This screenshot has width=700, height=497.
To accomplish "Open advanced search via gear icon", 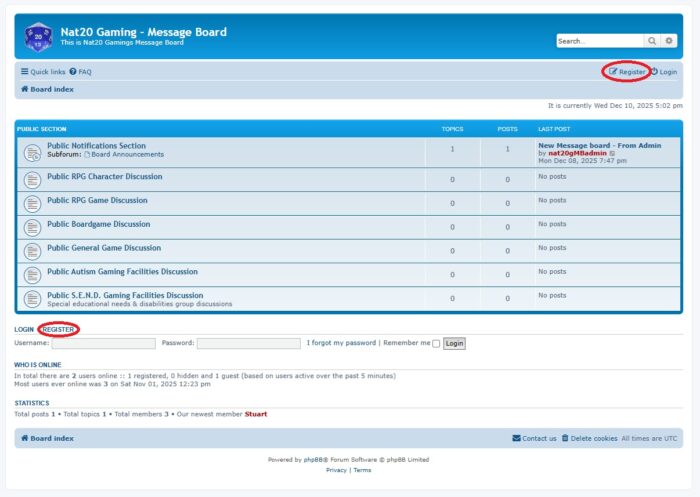I will click(670, 41).
